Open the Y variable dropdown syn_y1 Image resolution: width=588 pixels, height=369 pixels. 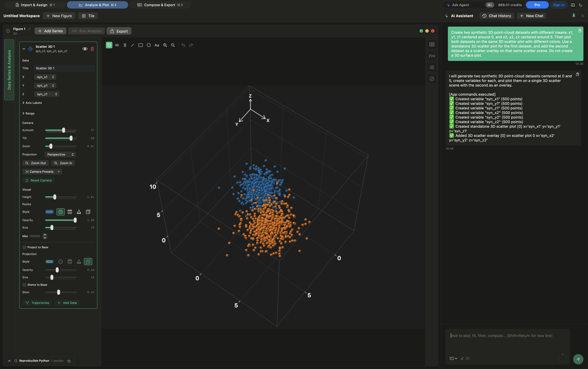pos(45,85)
